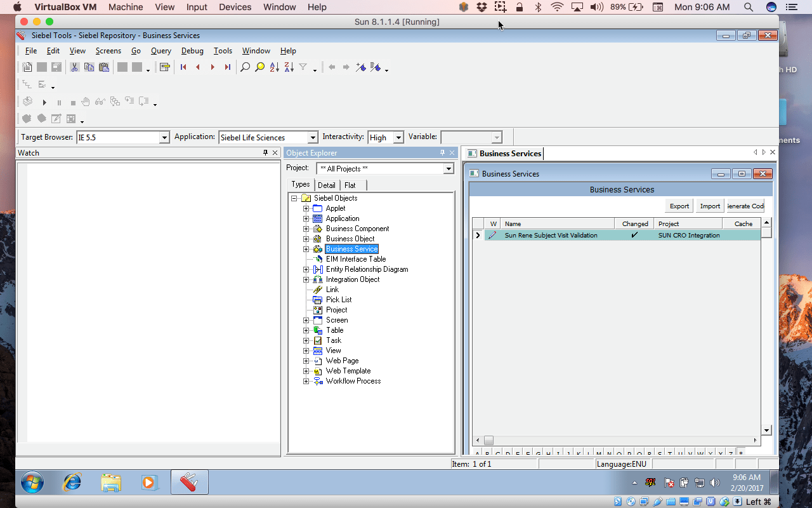Open Windows Media Player taskbar icon
Image resolution: width=812 pixels, height=508 pixels.
coord(149,483)
